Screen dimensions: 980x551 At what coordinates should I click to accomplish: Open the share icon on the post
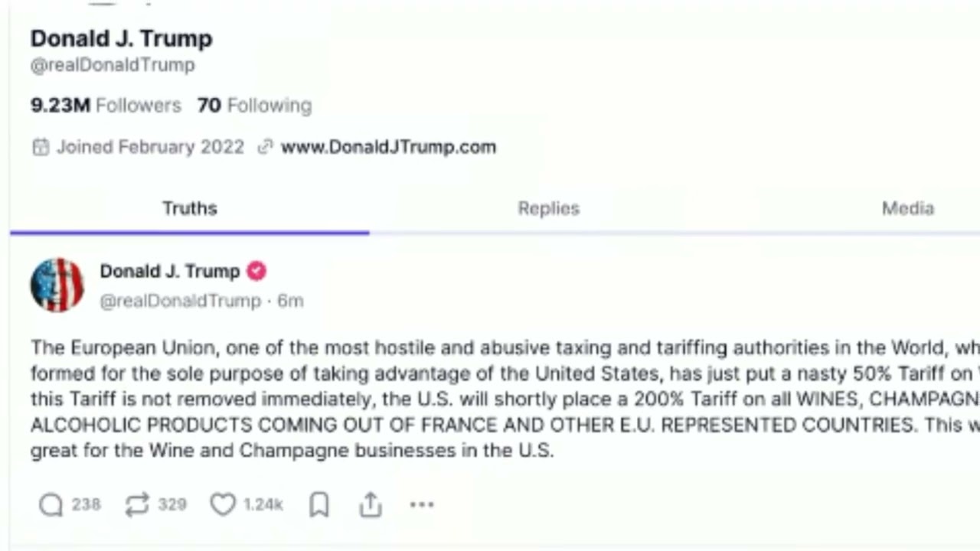click(x=371, y=504)
